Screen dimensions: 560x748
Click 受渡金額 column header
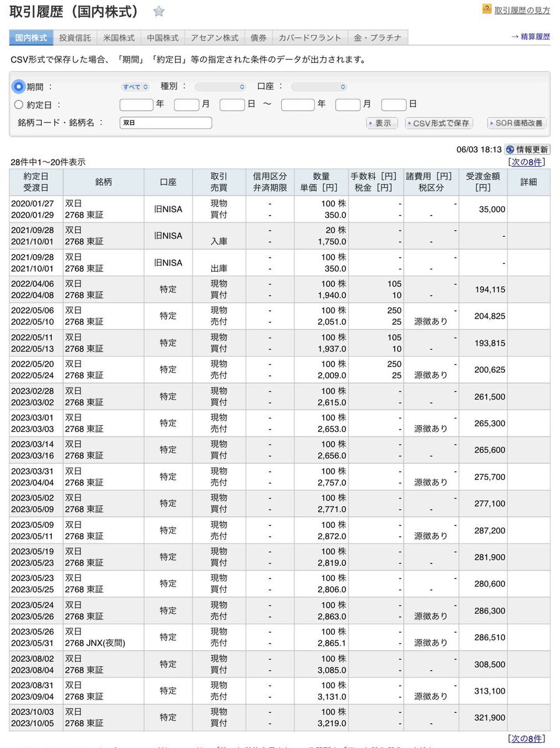tap(482, 182)
